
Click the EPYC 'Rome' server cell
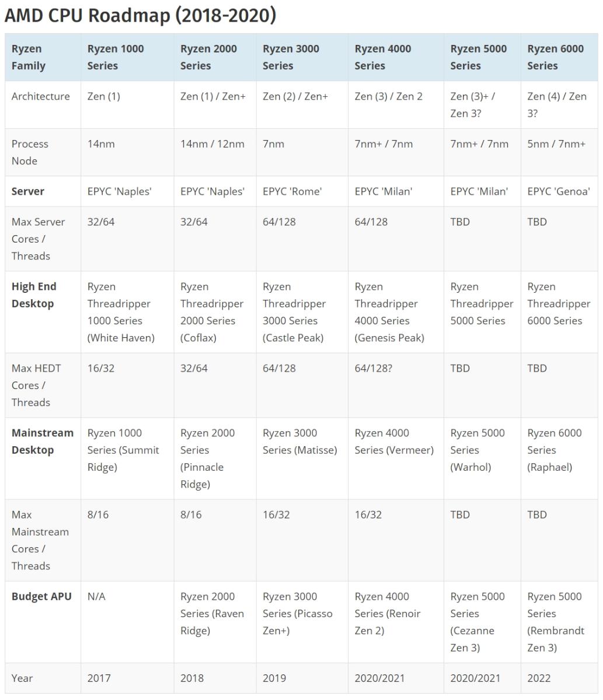tap(292, 191)
